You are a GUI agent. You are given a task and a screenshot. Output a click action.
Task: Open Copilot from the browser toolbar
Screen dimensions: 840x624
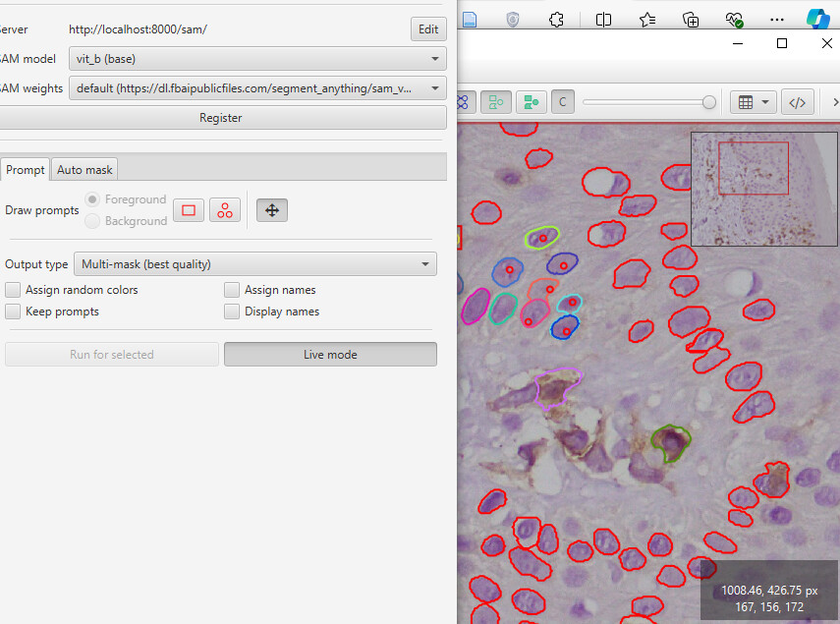(x=816, y=18)
